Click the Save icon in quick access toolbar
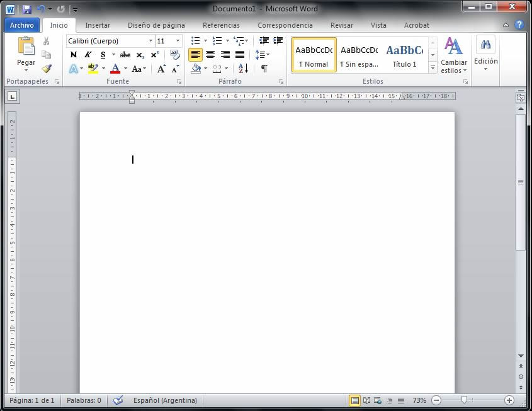Viewport: 532px width, 411px height. click(26, 9)
